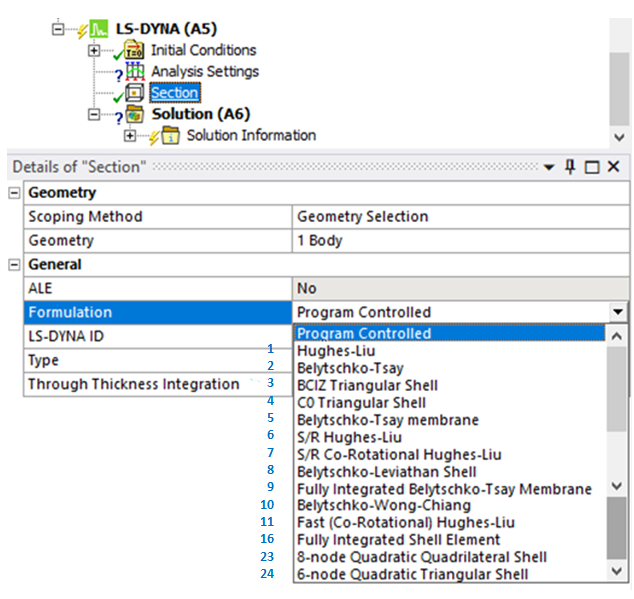The height and width of the screenshot is (599, 634).
Task: Select Belytschko-Tsay formulation from list
Action: click(350, 368)
